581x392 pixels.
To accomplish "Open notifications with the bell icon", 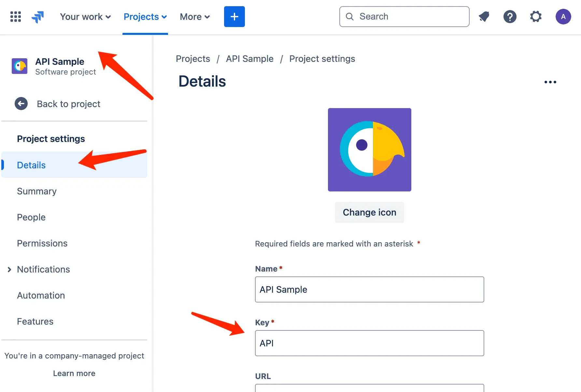I will click(484, 17).
